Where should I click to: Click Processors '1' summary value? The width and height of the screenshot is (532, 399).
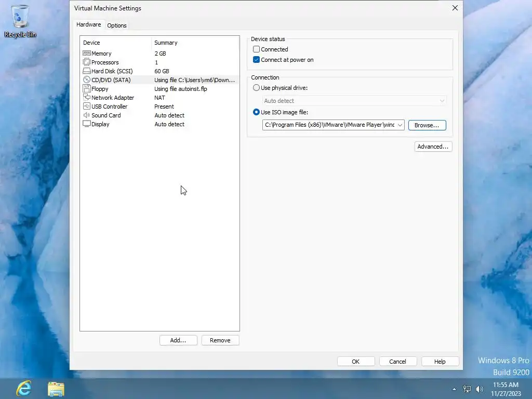[156, 62]
